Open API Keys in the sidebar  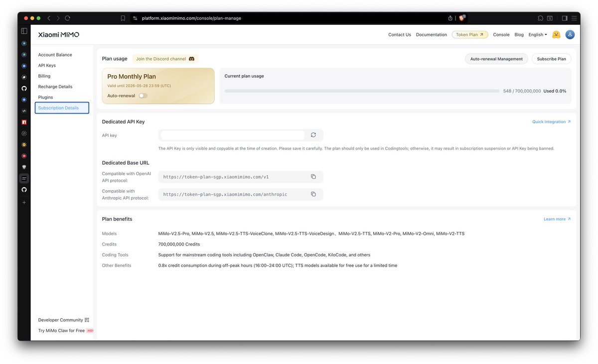[x=47, y=65]
